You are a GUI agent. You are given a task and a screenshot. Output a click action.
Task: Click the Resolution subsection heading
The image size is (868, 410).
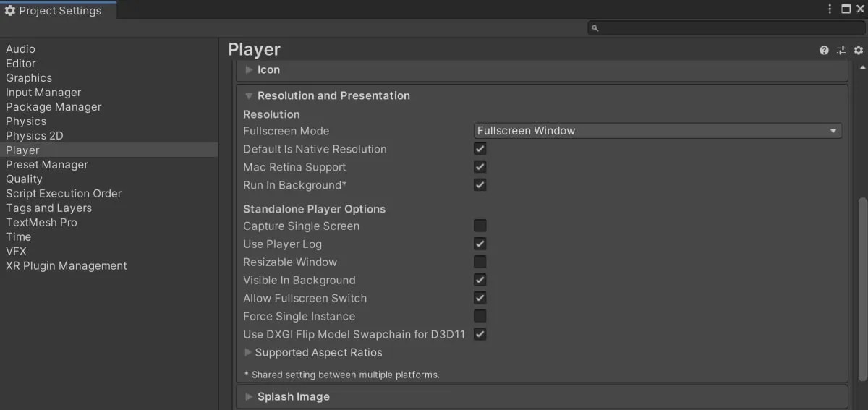271,114
